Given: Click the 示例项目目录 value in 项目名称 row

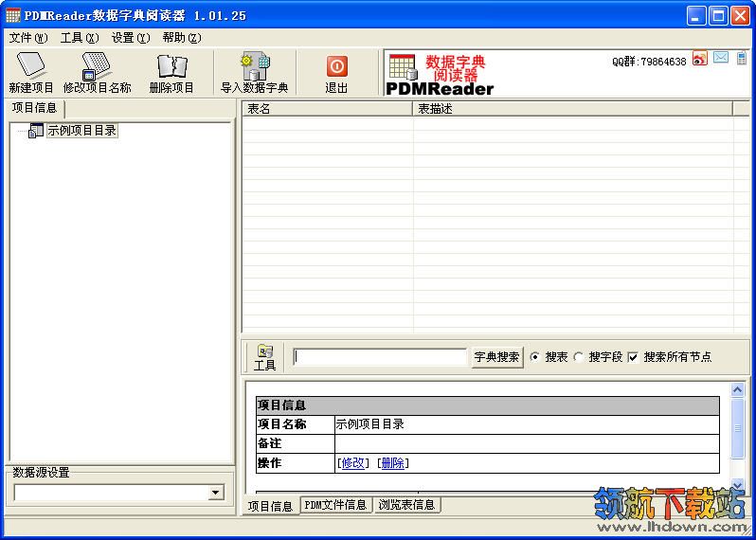Looking at the screenshot, I should point(369,424).
